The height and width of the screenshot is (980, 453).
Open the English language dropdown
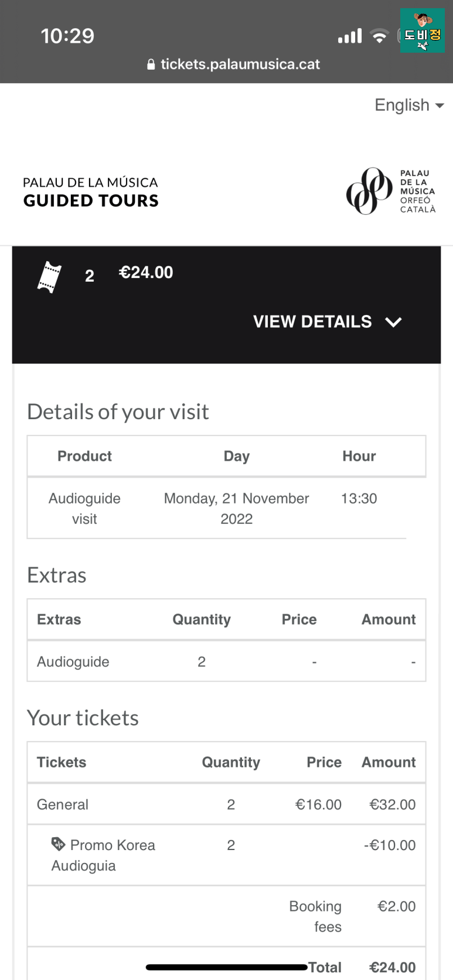[x=409, y=105]
